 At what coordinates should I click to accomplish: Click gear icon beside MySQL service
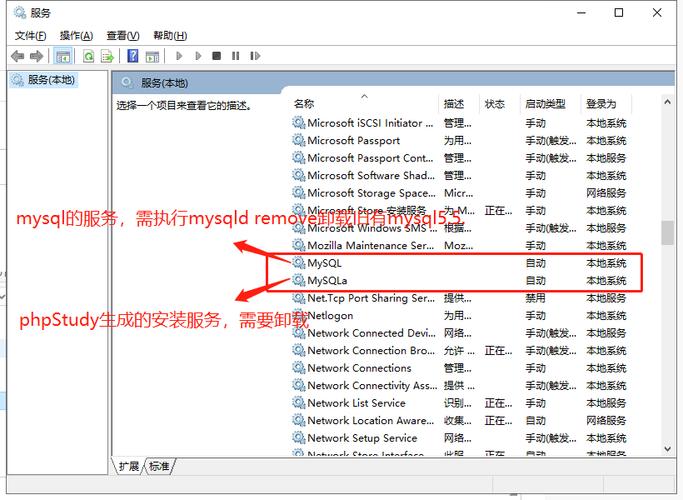[x=298, y=263]
